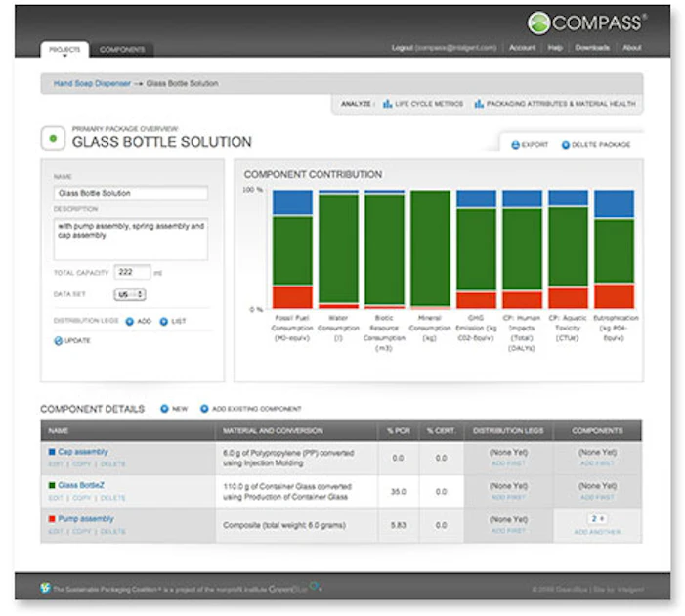
Task: Delete the Pump assembly component
Action: (112, 532)
